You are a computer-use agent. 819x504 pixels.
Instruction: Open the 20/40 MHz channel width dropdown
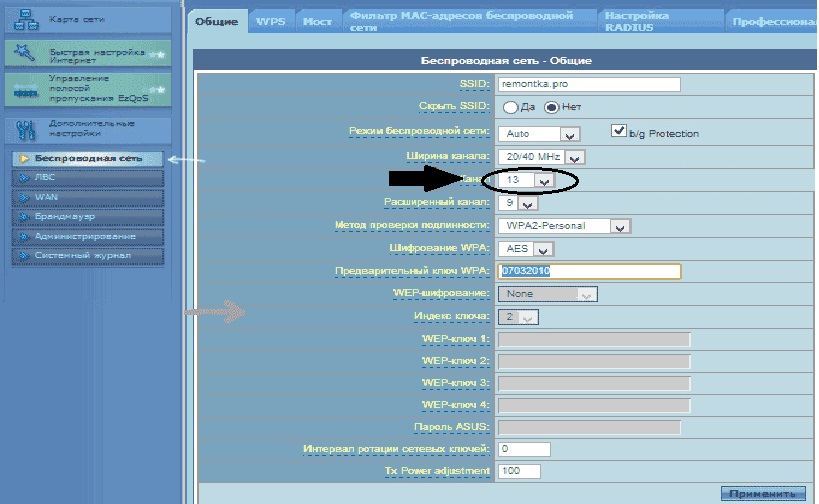pyautogui.click(x=574, y=157)
